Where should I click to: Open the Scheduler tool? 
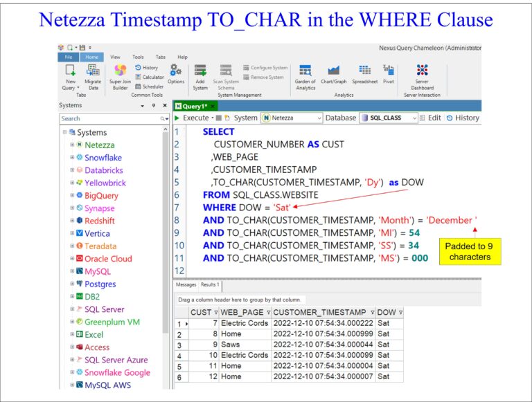coord(150,86)
